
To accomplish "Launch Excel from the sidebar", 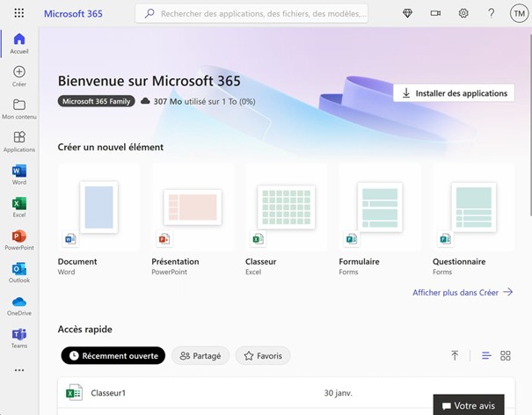I will [x=19, y=207].
